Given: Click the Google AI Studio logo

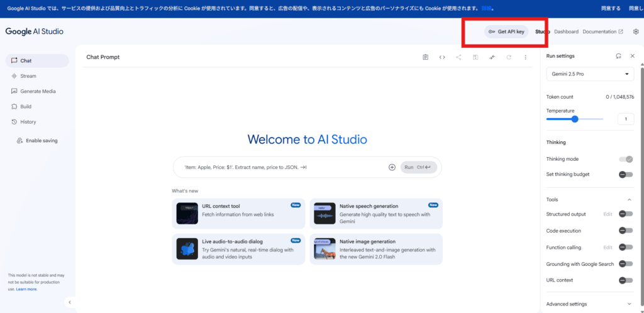Looking at the screenshot, I should pos(35,31).
